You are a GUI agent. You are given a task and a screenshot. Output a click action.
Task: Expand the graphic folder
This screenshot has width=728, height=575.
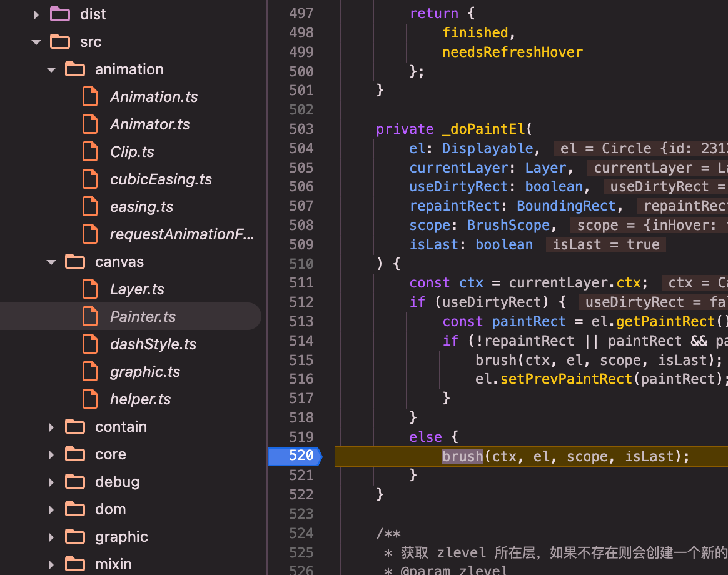(51, 537)
